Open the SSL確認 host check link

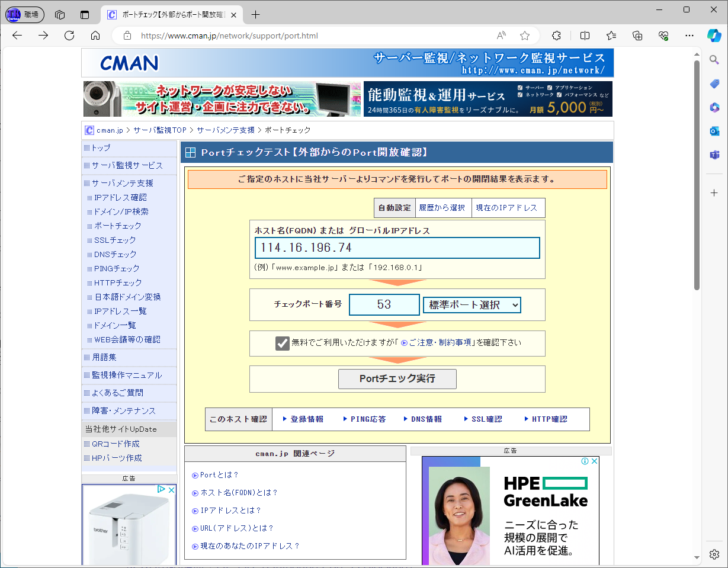pyautogui.click(x=487, y=419)
